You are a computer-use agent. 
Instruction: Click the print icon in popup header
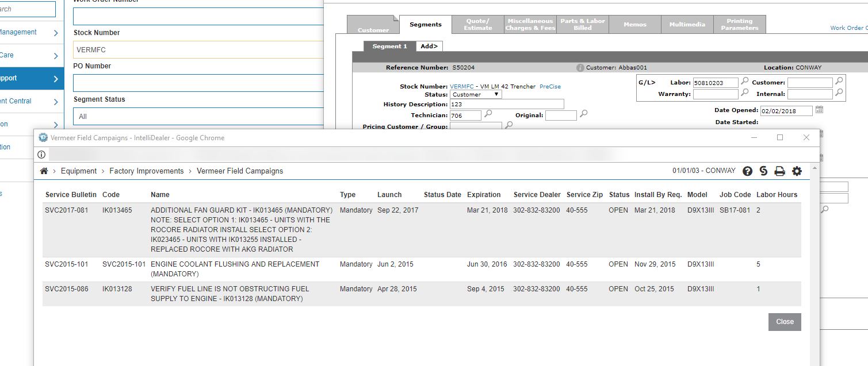pos(779,171)
